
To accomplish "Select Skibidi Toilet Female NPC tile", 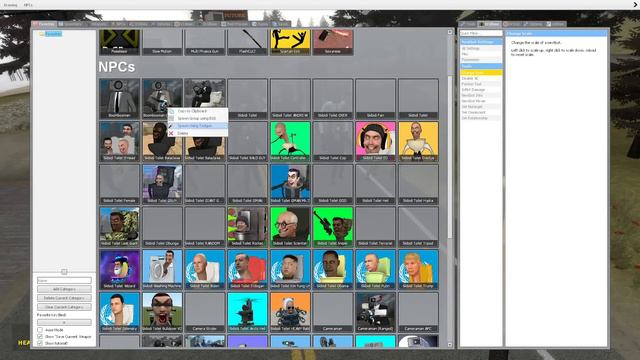I will [120, 184].
